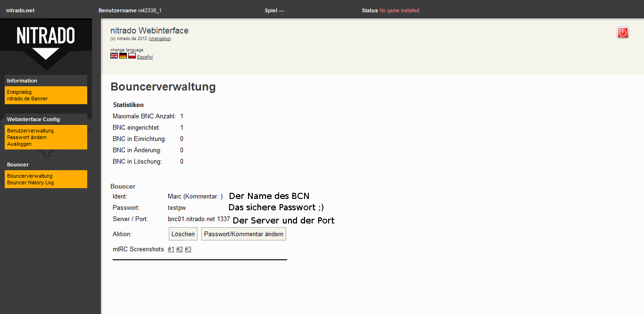644x314 pixels.
Task: Open the changelog link
Action: pos(160,39)
